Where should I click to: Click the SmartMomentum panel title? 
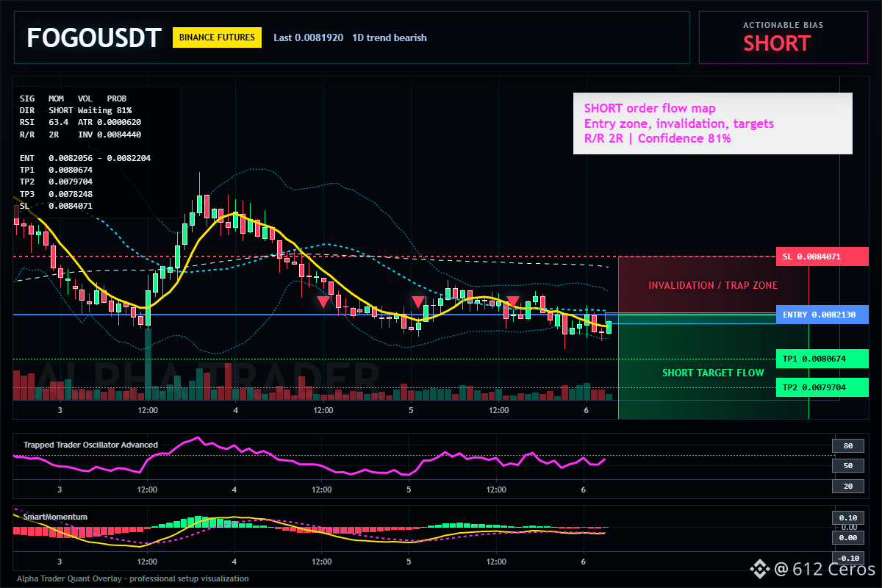(55, 517)
